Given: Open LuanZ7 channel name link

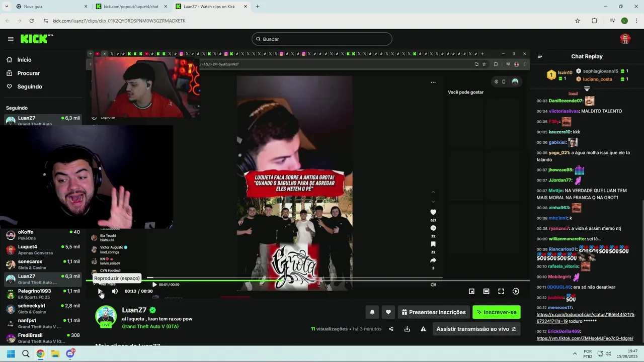Looking at the screenshot, I should coord(134,310).
